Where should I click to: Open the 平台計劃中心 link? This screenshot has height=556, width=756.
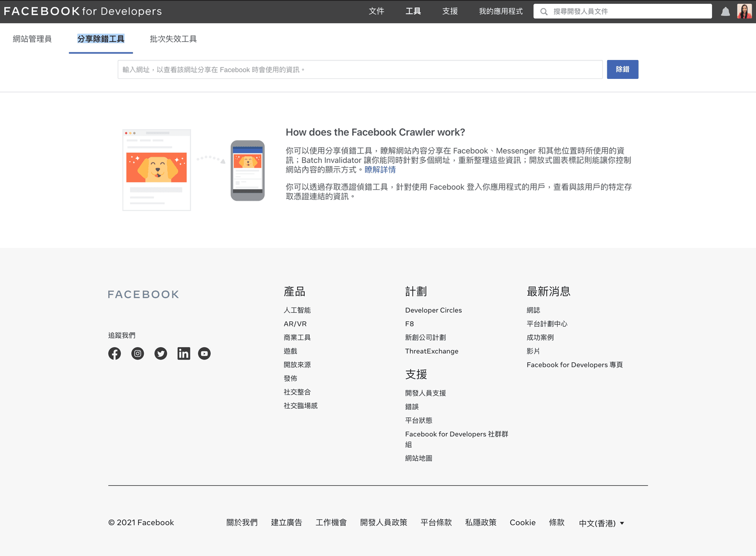547,324
